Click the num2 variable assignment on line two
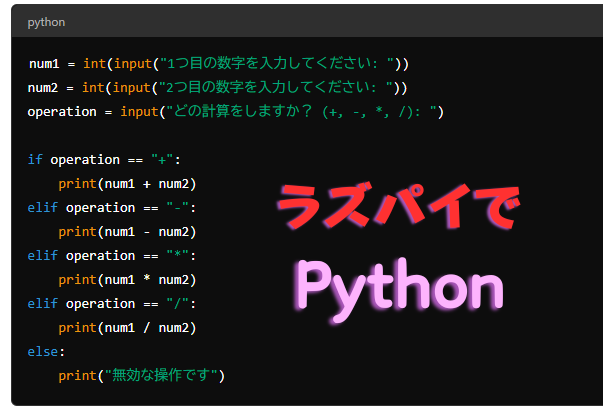Screen dimensions: 603x418 pos(44,88)
